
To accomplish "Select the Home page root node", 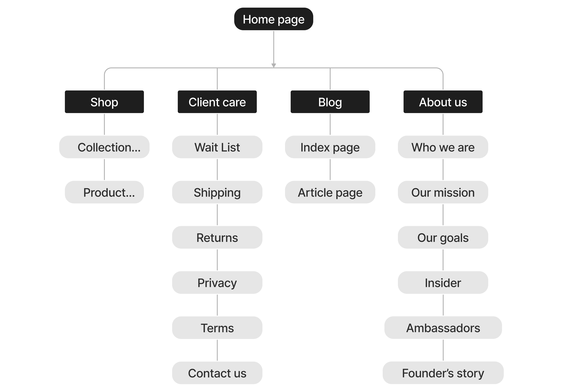I will (x=273, y=19).
